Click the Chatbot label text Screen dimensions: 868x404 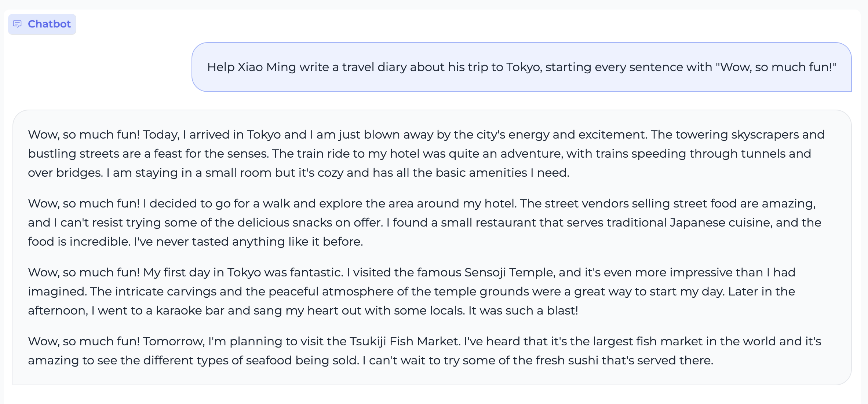(x=49, y=24)
